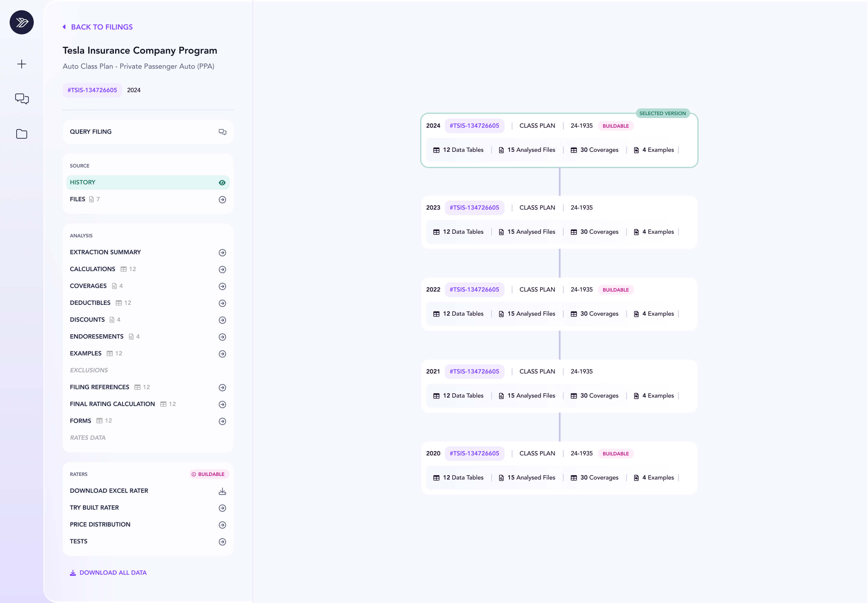This screenshot has height=603, width=868.
Task: Click the app logo in the sidebar
Action: coord(21,22)
